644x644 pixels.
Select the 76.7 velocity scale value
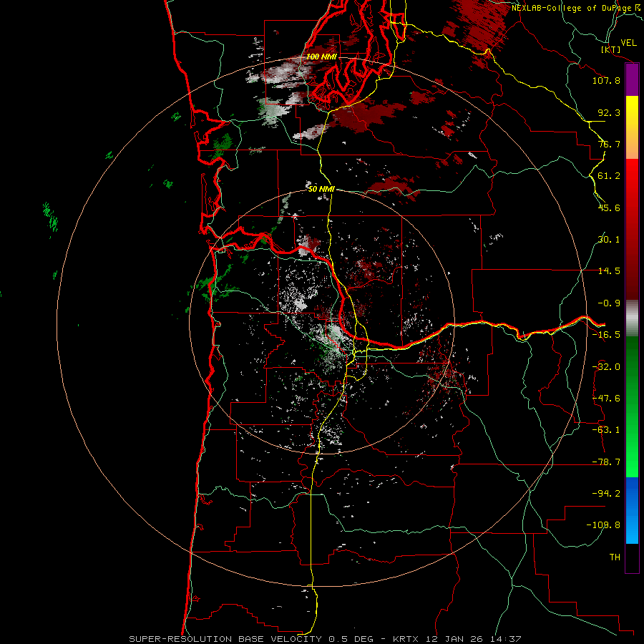609,144
